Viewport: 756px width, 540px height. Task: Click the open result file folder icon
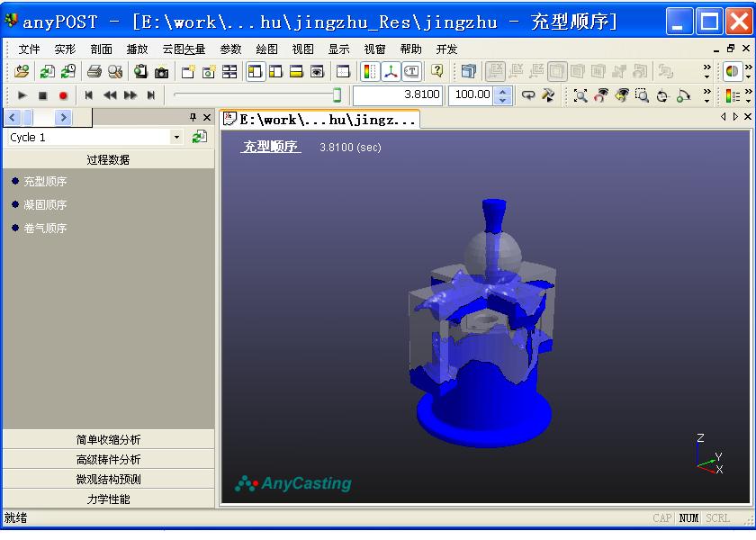22,72
